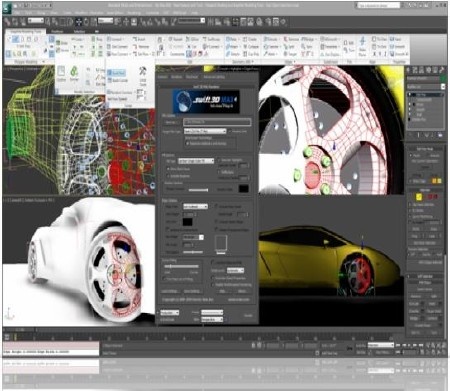Open the Advanced Lighting tab in the render dialog
This screenshot has width=450, height=391.
[x=214, y=77]
